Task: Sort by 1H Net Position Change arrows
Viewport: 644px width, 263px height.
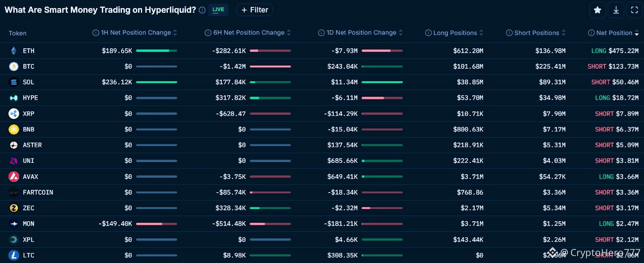Action: tap(175, 33)
